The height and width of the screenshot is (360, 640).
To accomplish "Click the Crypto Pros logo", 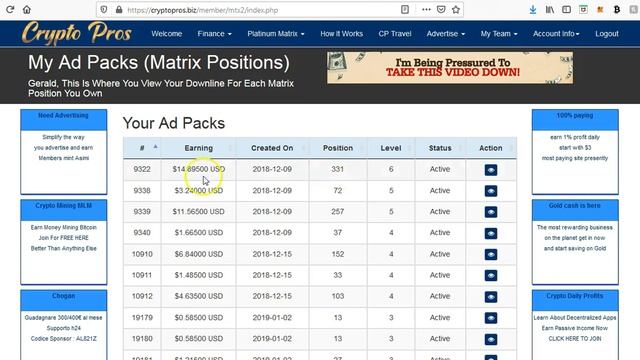I will (76, 33).
